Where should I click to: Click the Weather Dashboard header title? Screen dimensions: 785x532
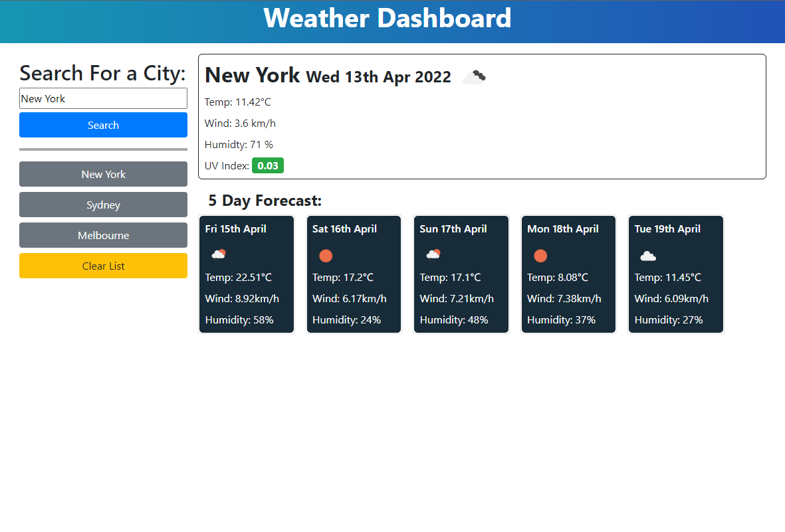(x=388, y=19)
